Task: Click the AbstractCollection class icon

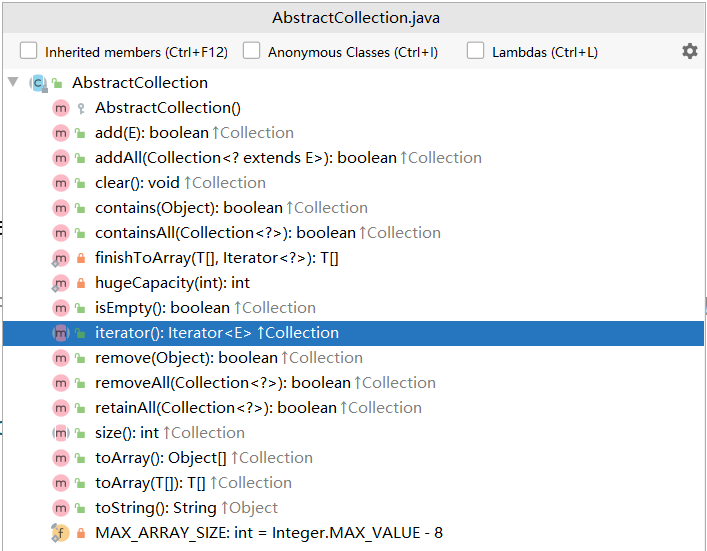Action: pos(38,83)
